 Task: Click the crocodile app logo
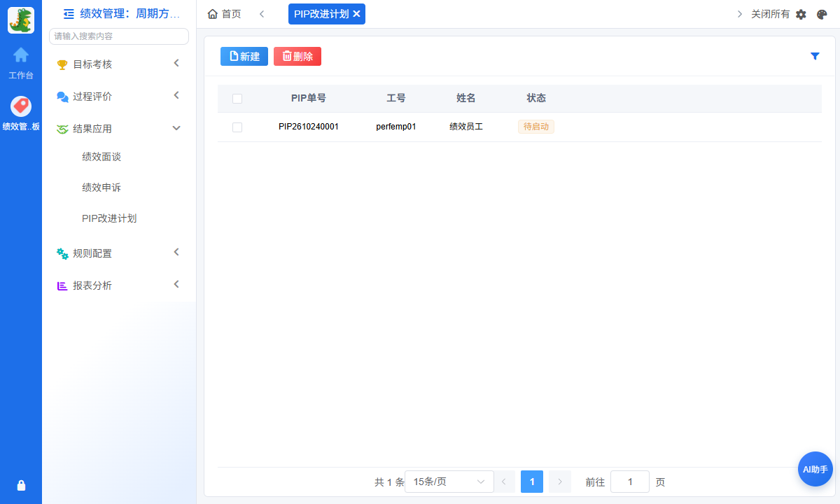[x=21, y=20]
